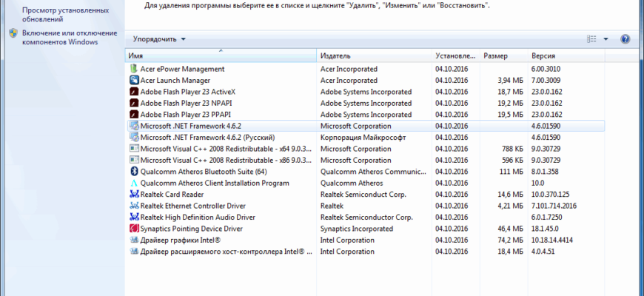Click the 46,4 МБ size cell
The height and width of the screenshot is (296, 644).
pos(510,229)
